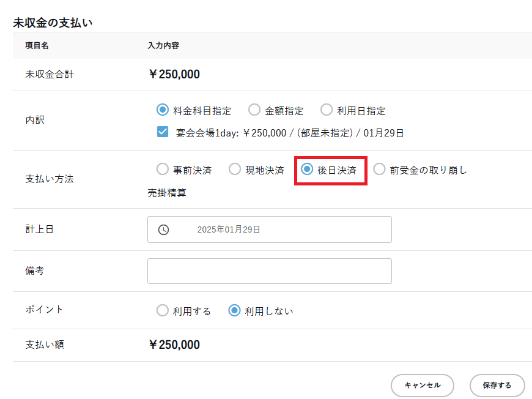Select 利用しない for points
532x399 pixels.
234,310
